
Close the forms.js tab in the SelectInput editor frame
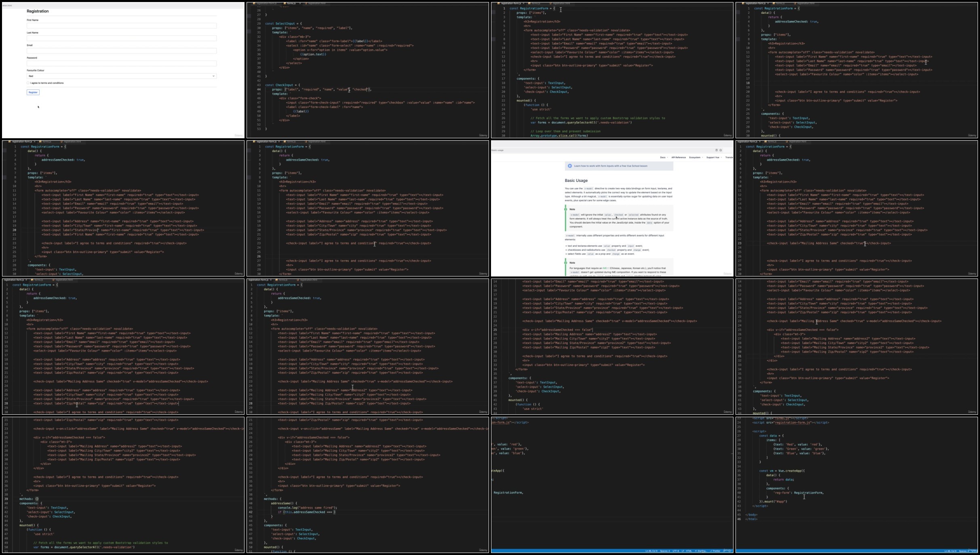pyautogui.click(x=300, y=4)
